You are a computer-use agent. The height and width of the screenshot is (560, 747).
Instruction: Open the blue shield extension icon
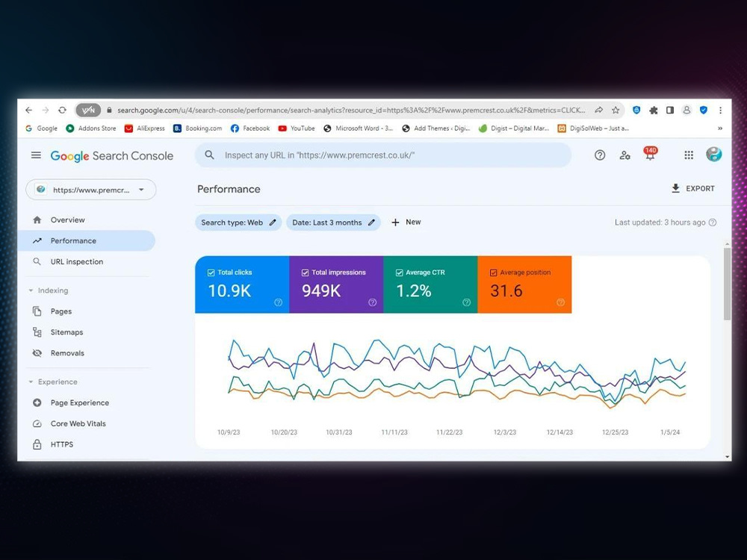[636, 110]
